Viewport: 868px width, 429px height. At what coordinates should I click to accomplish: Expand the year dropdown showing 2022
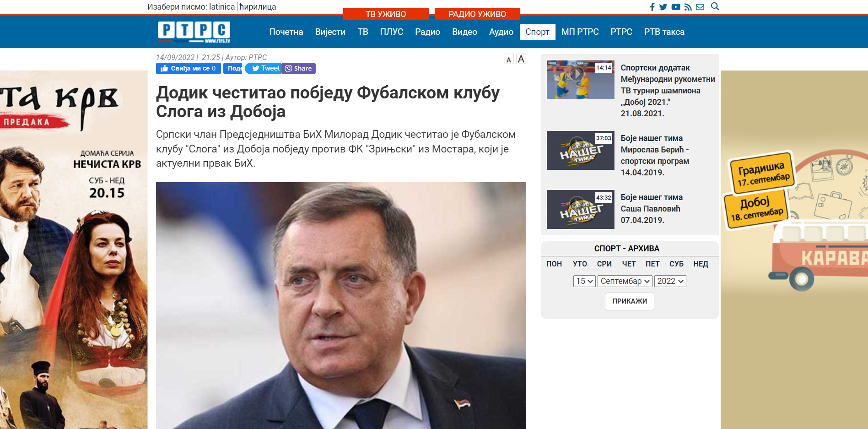coord(670,281)
